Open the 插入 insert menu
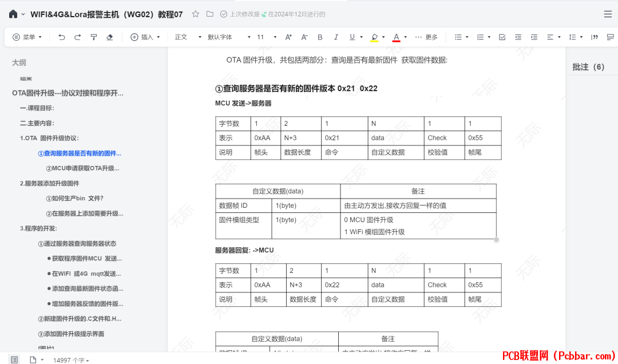The height and width of the screenshot is (364, 618). 145,37
